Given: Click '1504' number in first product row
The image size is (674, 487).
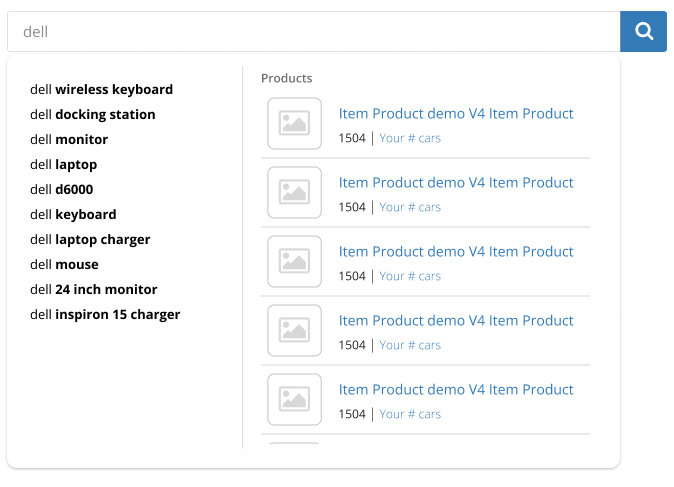Looking at the screenshot, I should click(352, 138).
